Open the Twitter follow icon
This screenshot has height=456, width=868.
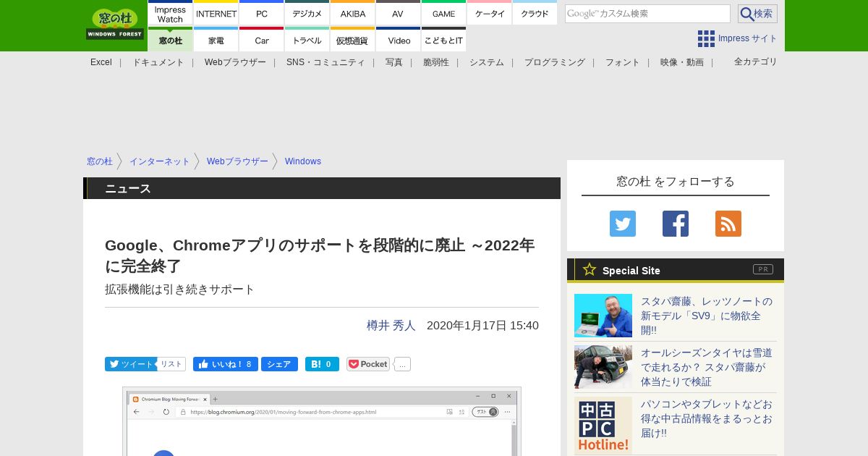point(623,224)
